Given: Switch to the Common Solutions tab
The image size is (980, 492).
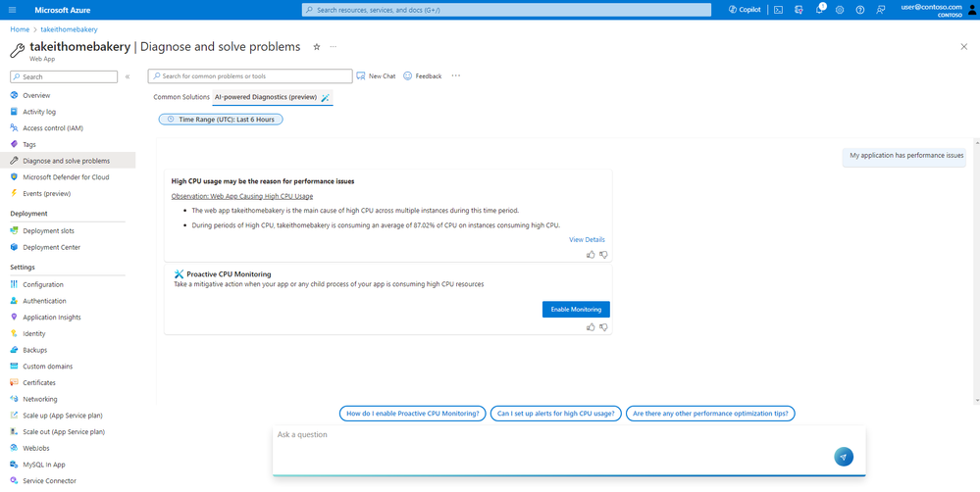Looking at the screenshot, I should pos(181,97).
